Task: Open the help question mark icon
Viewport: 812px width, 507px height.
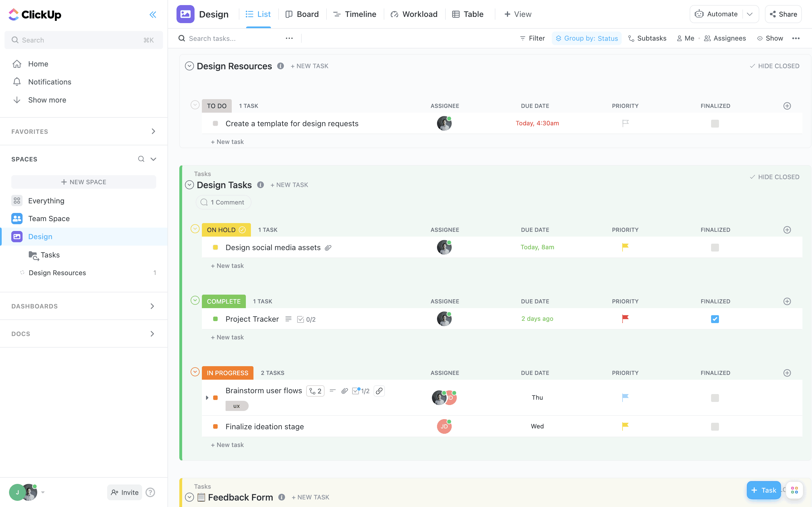Action: [x=150, y=492]
